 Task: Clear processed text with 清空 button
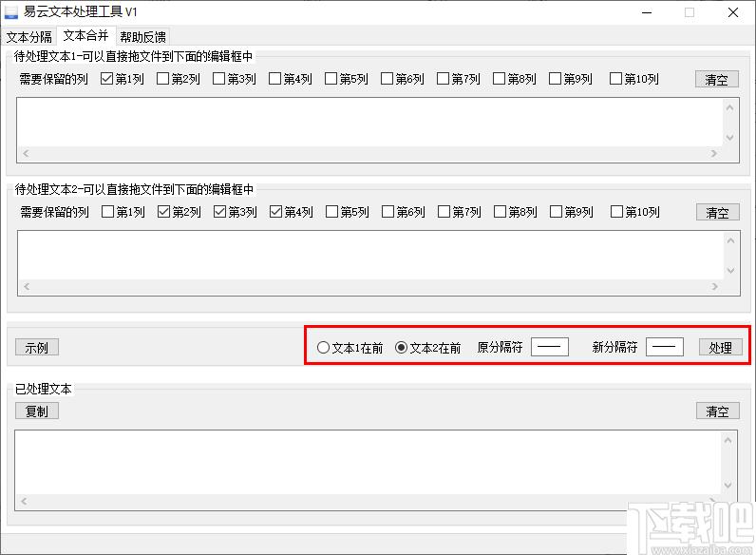tap(717, 411)
